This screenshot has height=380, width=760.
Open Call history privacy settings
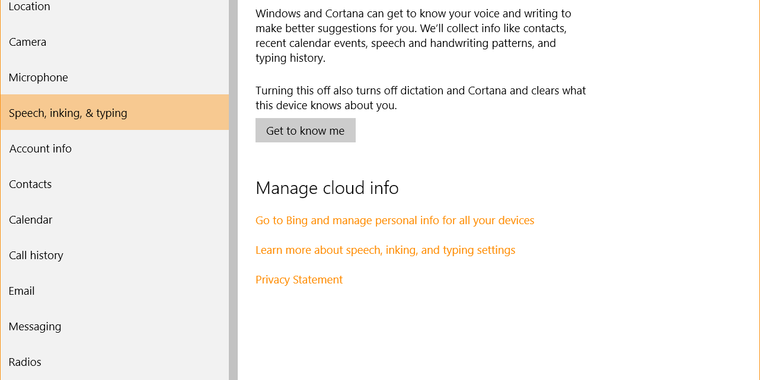114,255
